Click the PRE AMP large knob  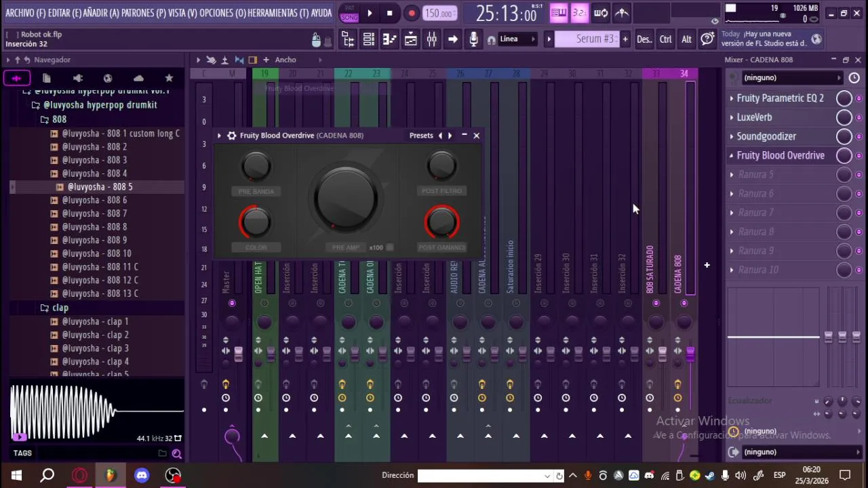[345, 198]
